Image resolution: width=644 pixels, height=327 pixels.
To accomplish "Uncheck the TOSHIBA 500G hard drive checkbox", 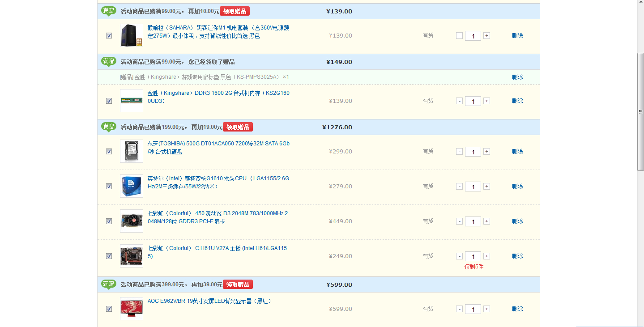I will point(109,152).
